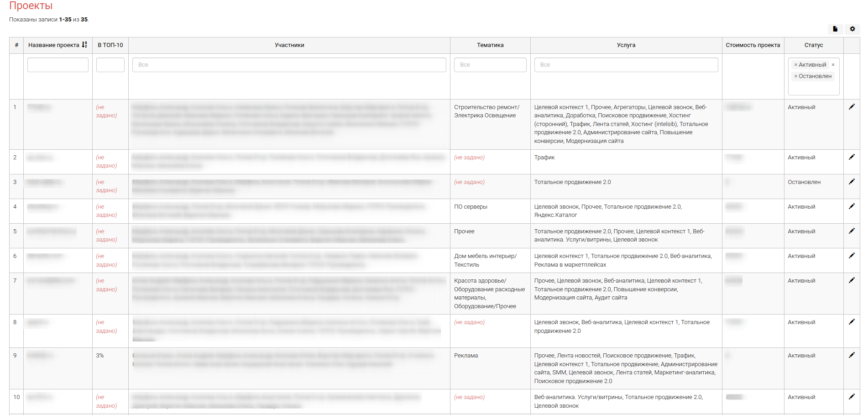Click the sort icon beside Название проекта
This screenshot has width=868, height=415.
(x=84, y=45)
